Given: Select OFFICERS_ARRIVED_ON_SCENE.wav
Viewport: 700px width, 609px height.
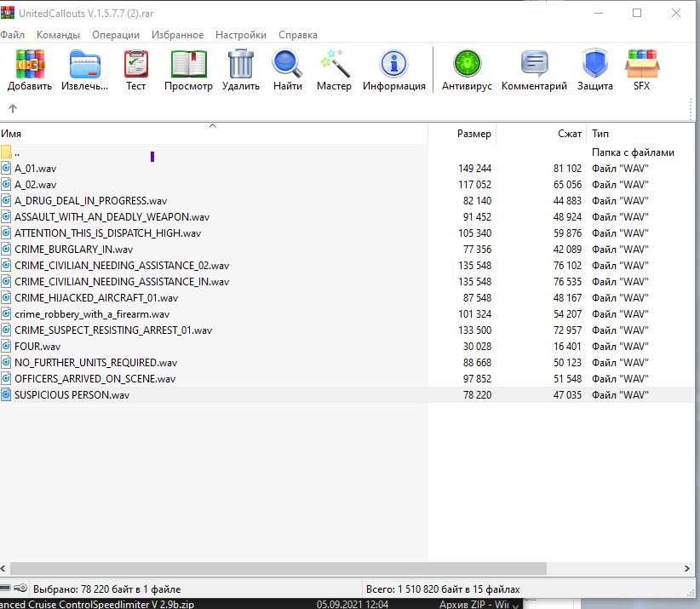Looking at the screenshot, I should (95, 379).
